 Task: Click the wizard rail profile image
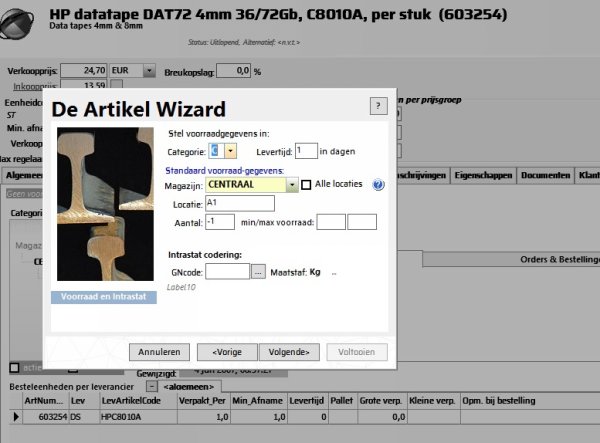pyautogui.click(x=105, y=204)
